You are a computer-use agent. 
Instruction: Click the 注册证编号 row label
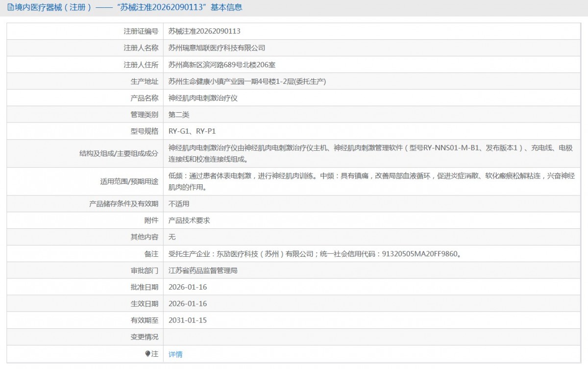click(141, 31)
